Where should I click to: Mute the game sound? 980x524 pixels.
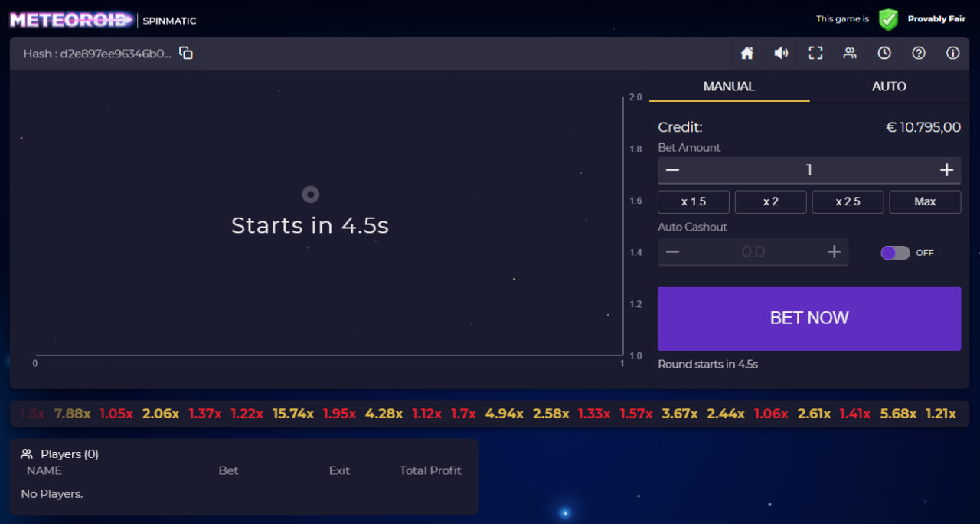[x=781, y=54]
